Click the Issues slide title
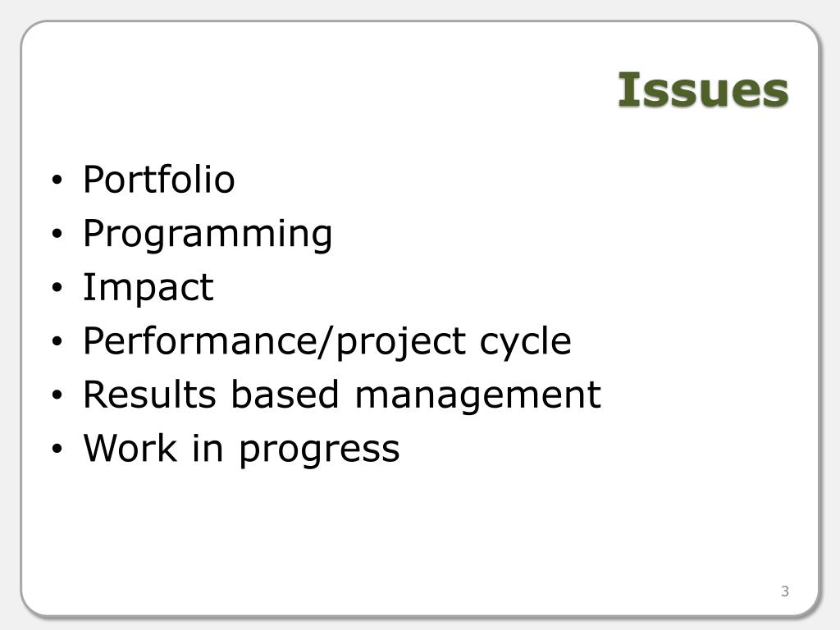The image size is (840, 630). pyautogui.click(x=703, y=90)
